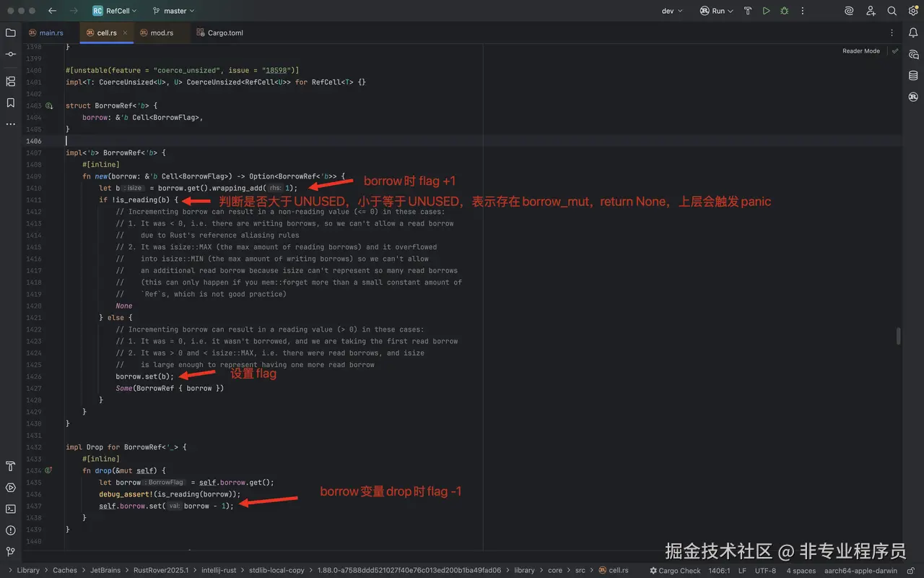
Task: Click gutter icon beside line 1434
Action: (49, 470)
